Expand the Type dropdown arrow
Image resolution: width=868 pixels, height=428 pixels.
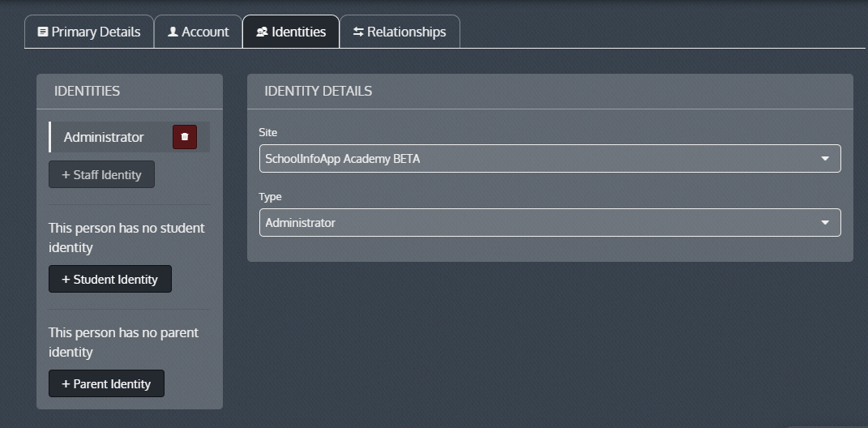825,223
